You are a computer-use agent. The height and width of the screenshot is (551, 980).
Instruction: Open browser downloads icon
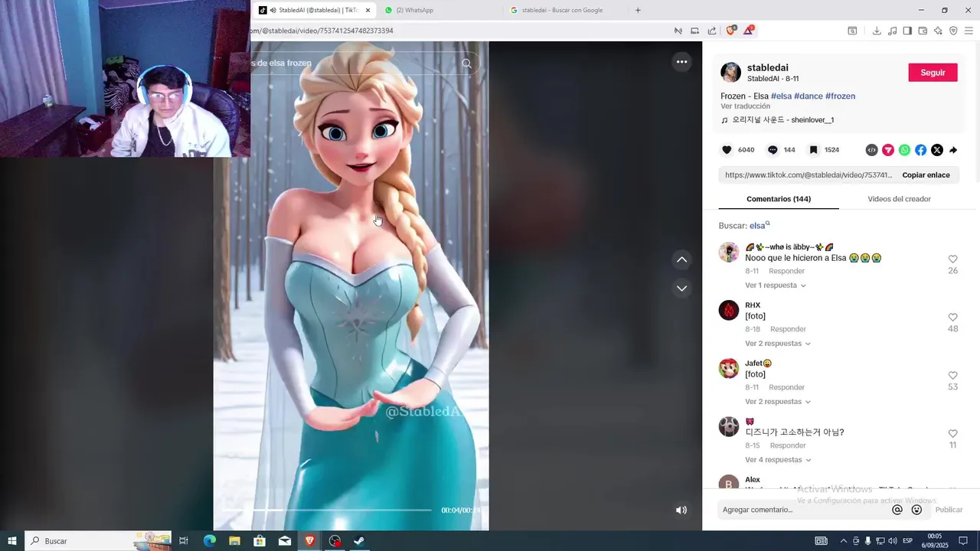877,31
